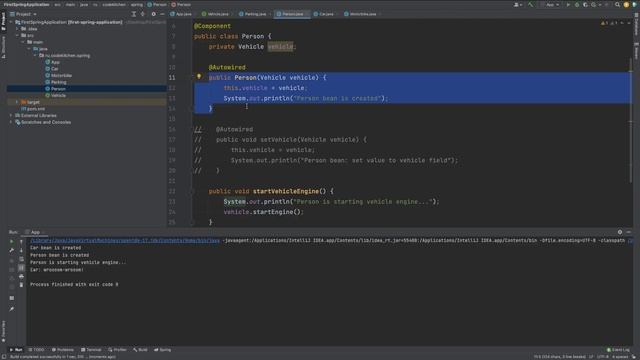This screenshot has height=360, width=640.
Task: Collapse the FirstSpringApplication root node
Action: [11, 22]
